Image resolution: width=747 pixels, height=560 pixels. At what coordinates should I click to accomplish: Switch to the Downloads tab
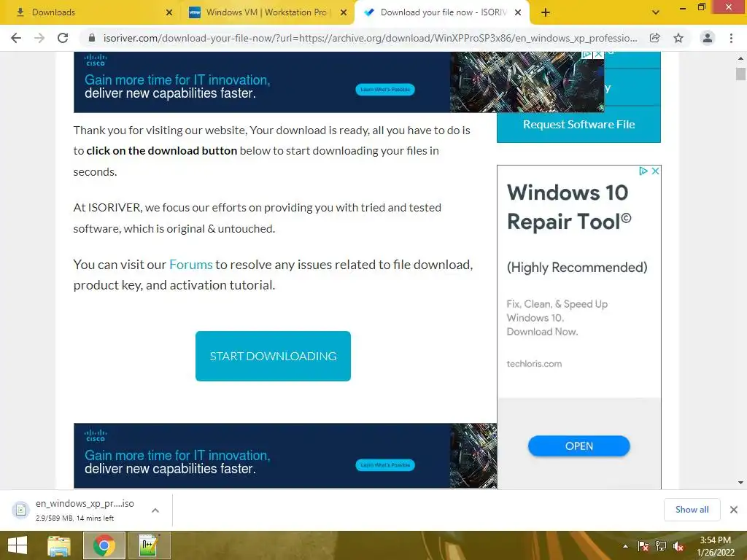(90, 12)
